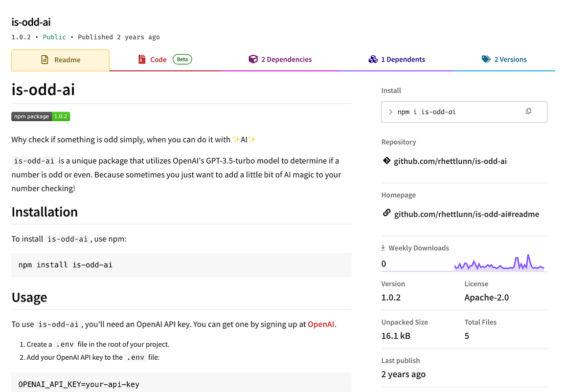
Task: Click the Versions tags icon
Action: 486,59
